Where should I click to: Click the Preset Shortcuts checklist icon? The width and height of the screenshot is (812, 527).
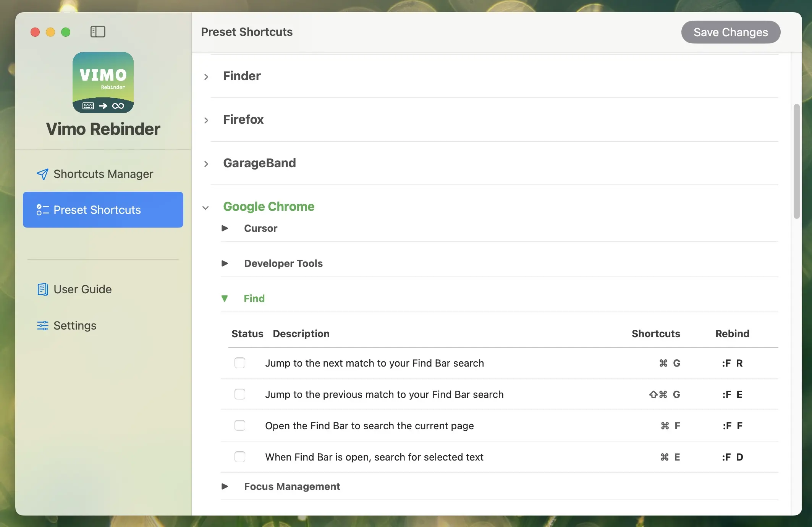point(42,210)
